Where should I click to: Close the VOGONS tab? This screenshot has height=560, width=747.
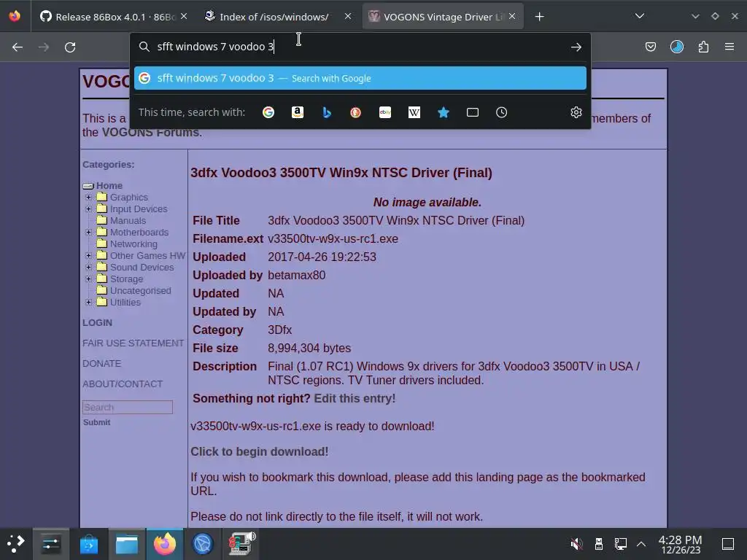512,16
